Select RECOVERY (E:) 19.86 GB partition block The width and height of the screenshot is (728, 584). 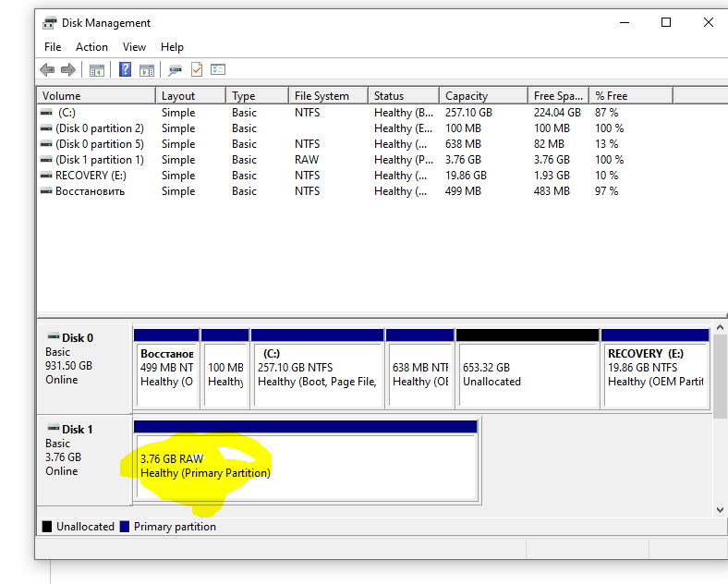point(655,369)
